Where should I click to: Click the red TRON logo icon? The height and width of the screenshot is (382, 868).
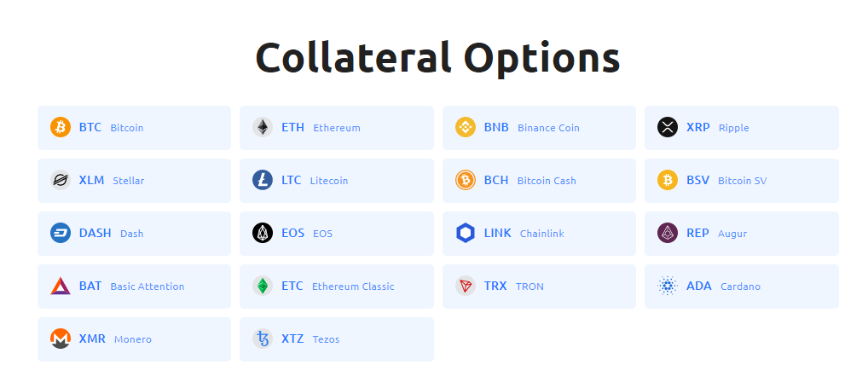(x=465, y=286)
